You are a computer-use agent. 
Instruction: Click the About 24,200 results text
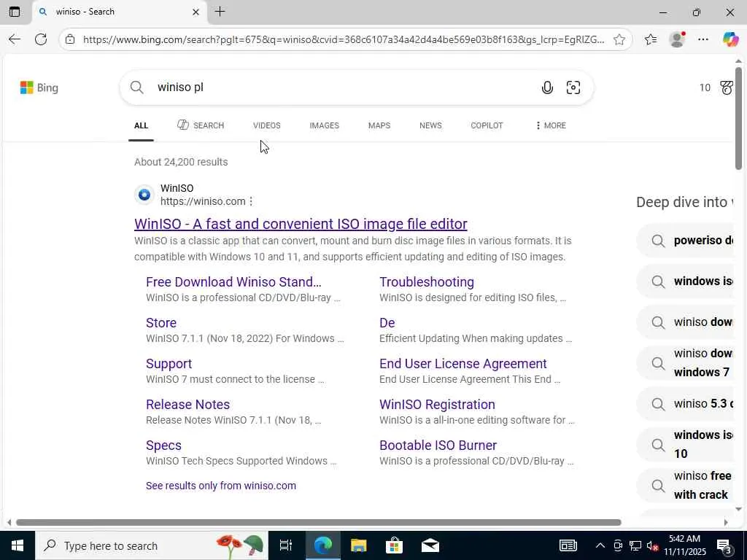[x=181, y=162]
